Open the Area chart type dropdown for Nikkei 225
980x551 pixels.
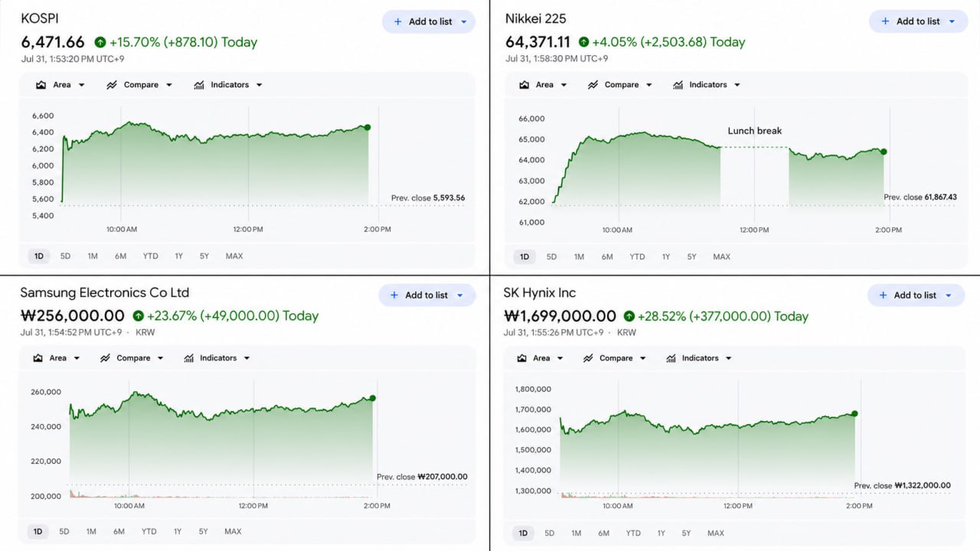coord(543,85)
